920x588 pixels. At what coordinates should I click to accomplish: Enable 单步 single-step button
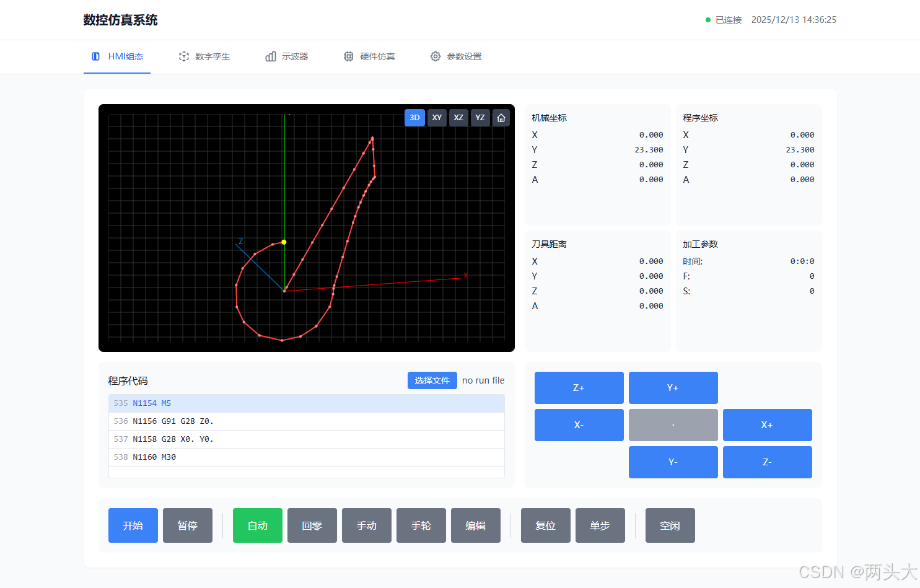tap(600, 525)
